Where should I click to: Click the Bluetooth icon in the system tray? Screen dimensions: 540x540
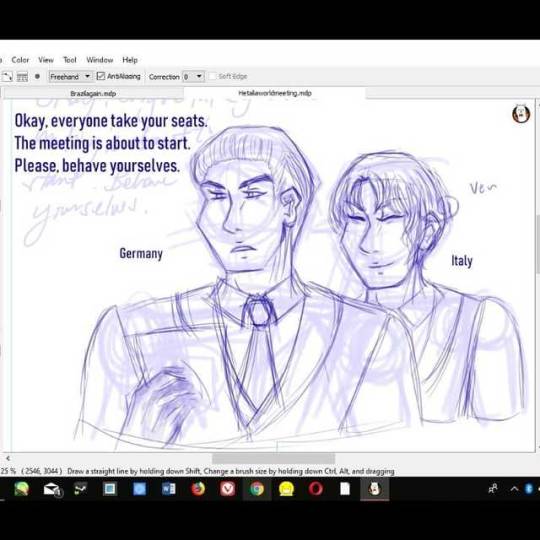(529, 489)
